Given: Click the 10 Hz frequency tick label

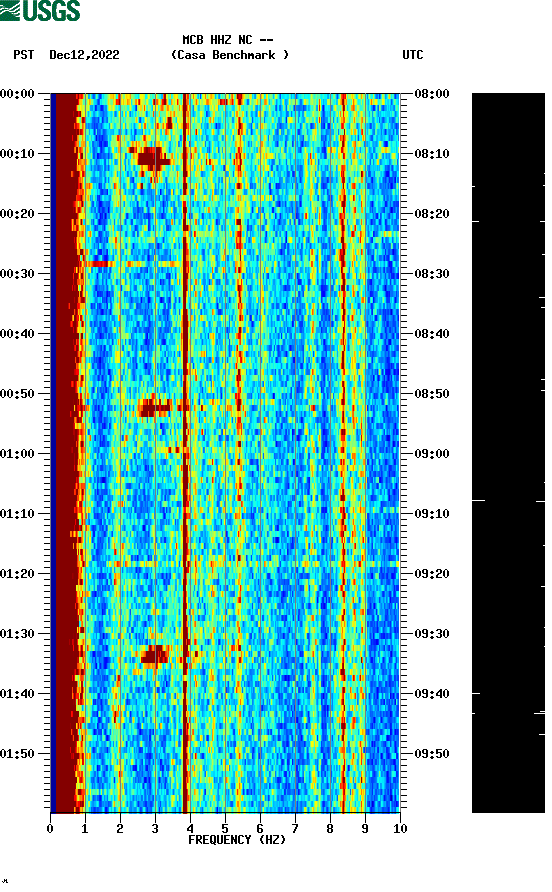Looking at the screenshot, I should click(x=400, y=828).
